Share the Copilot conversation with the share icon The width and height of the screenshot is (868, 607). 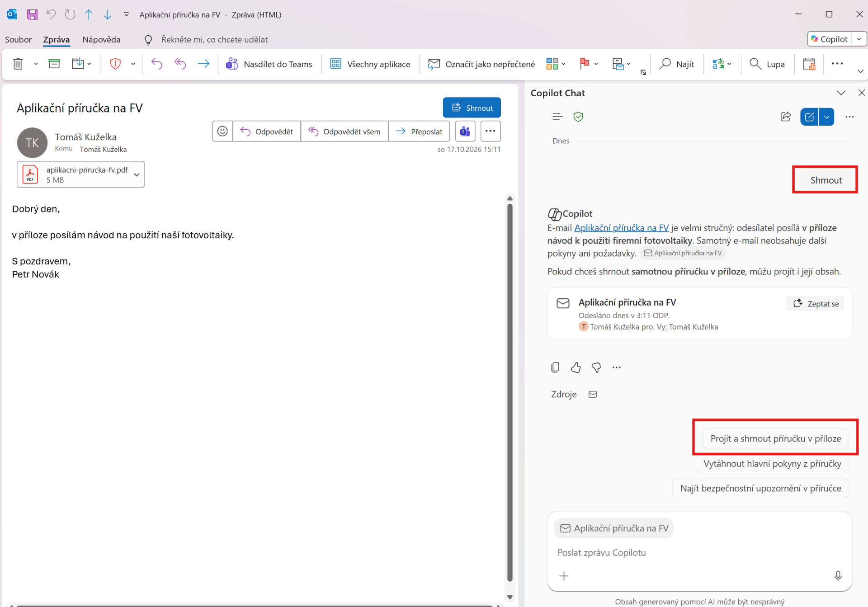[786, 117]
